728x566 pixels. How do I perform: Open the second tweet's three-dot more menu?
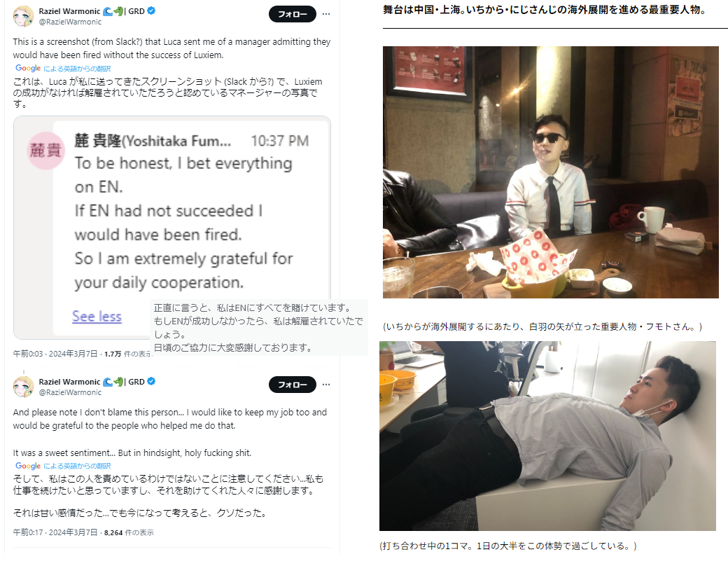pos(326,385)
